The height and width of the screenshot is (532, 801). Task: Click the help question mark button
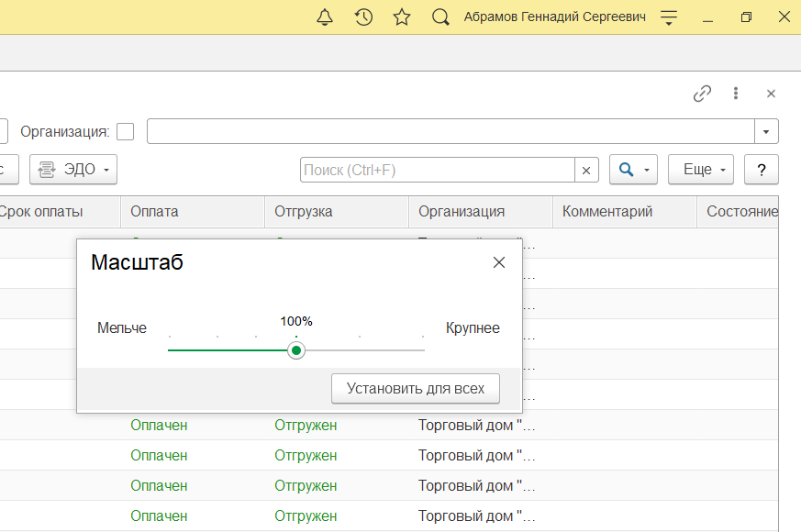click(x=761, y=170)
